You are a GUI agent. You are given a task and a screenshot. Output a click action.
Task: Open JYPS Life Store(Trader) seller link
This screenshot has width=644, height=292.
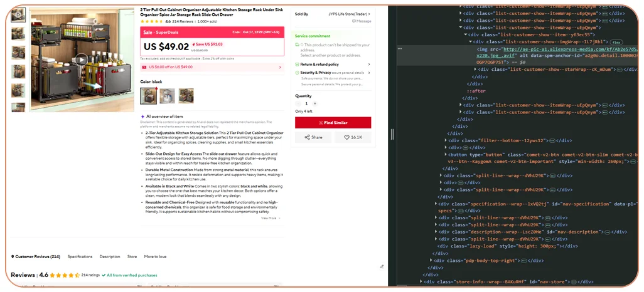point(349,14)
